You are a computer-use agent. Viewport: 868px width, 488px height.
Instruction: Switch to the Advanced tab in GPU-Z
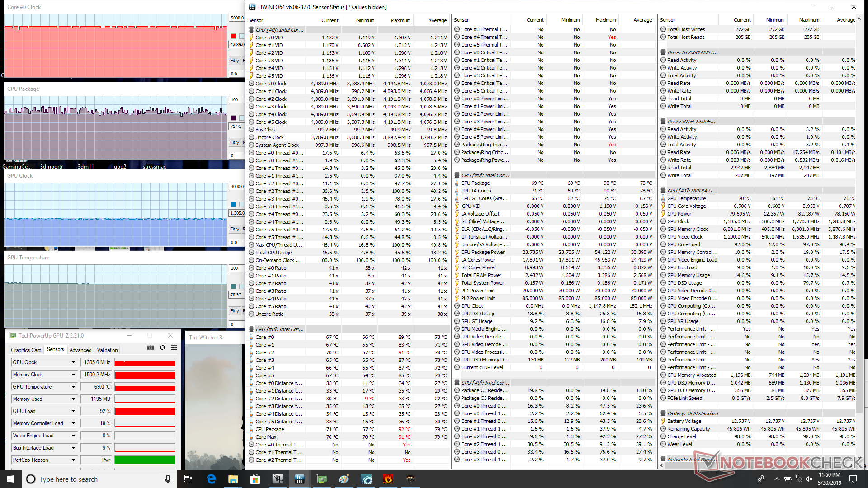pyautogui.click(x=80, y=350)
